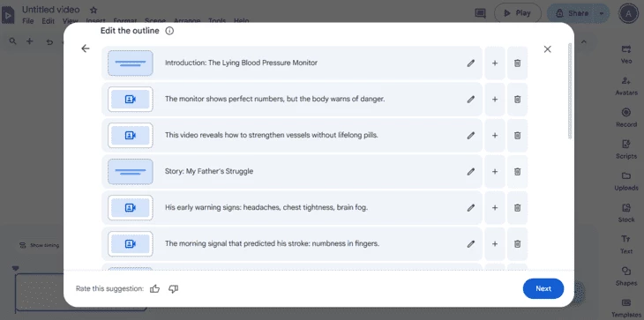
Task: Delete the 'lifelong pills' outline item
Action: click(x=517, y=136)
